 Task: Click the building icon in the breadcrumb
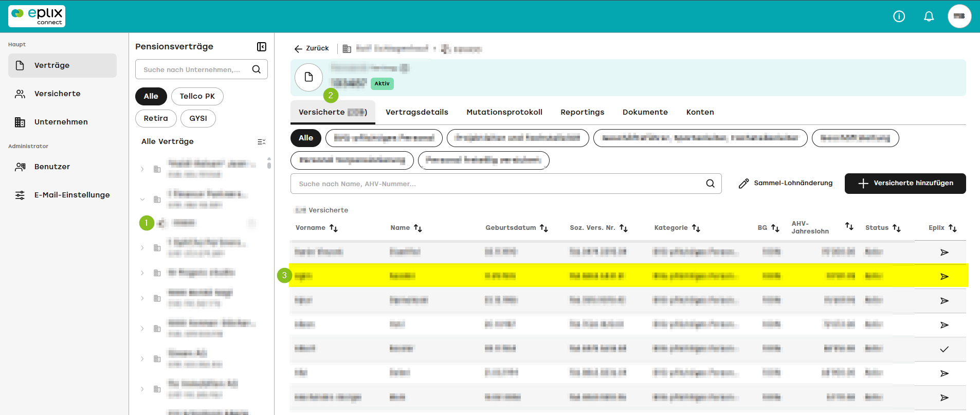point(347,48)
